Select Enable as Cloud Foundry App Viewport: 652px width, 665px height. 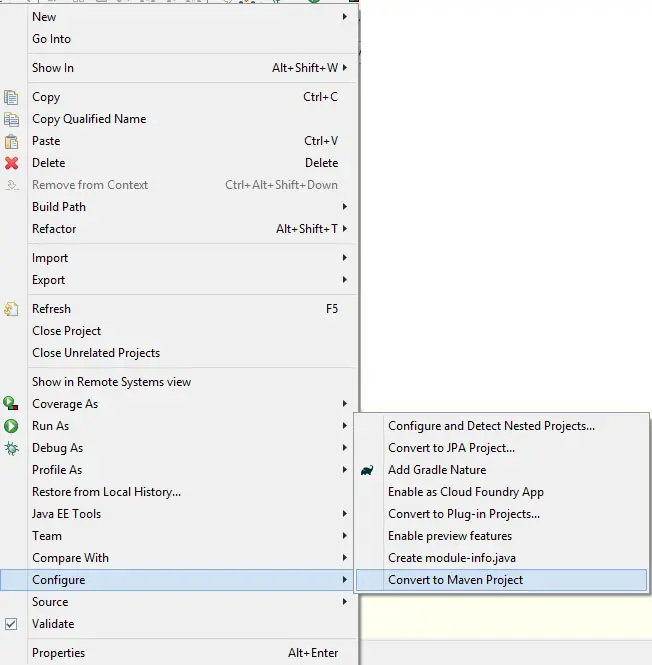(465, 492)
